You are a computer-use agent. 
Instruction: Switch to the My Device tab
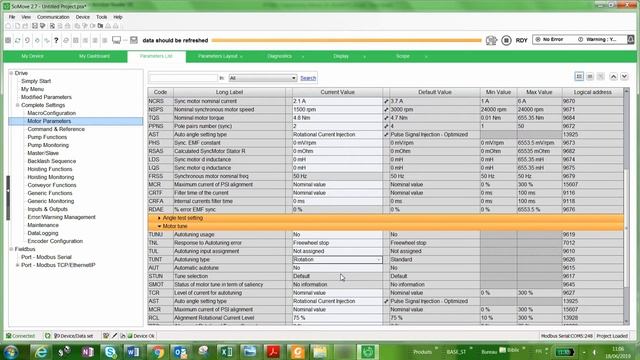(32, 56)
